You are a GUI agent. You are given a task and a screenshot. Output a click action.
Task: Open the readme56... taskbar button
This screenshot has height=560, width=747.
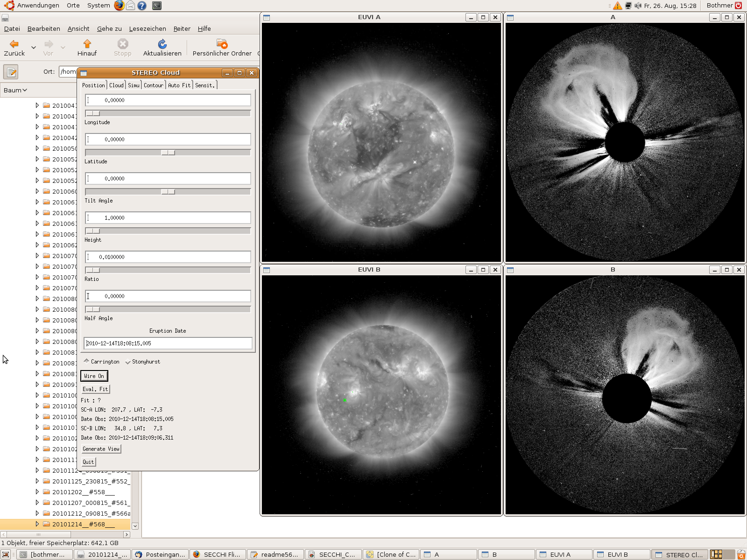pyautogui.click(x=275, y=554)
